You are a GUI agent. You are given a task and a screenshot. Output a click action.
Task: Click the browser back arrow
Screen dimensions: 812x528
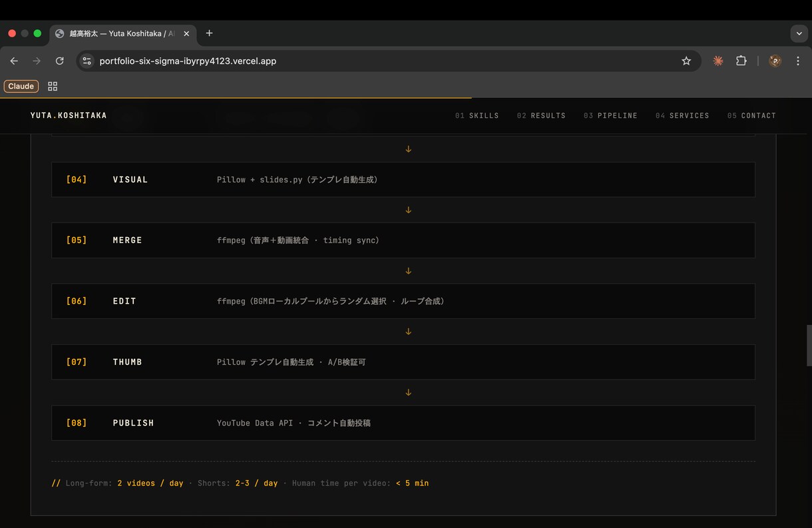click(x=14, y=61)
